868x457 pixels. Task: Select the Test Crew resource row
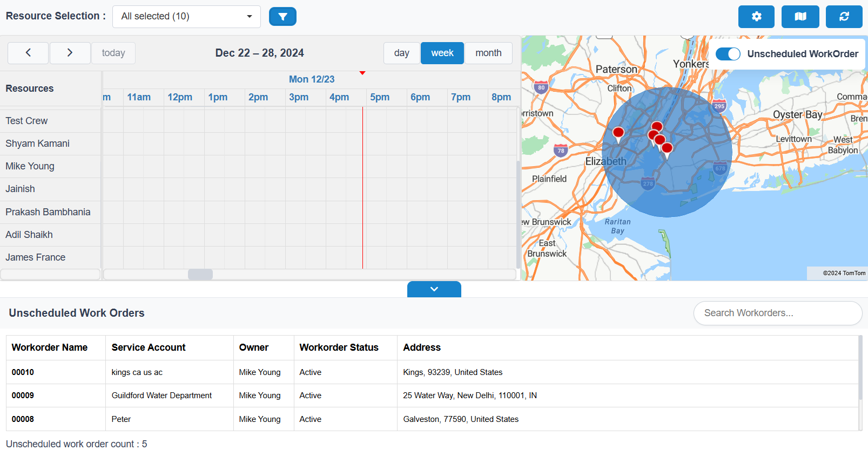tap(50, 121)
